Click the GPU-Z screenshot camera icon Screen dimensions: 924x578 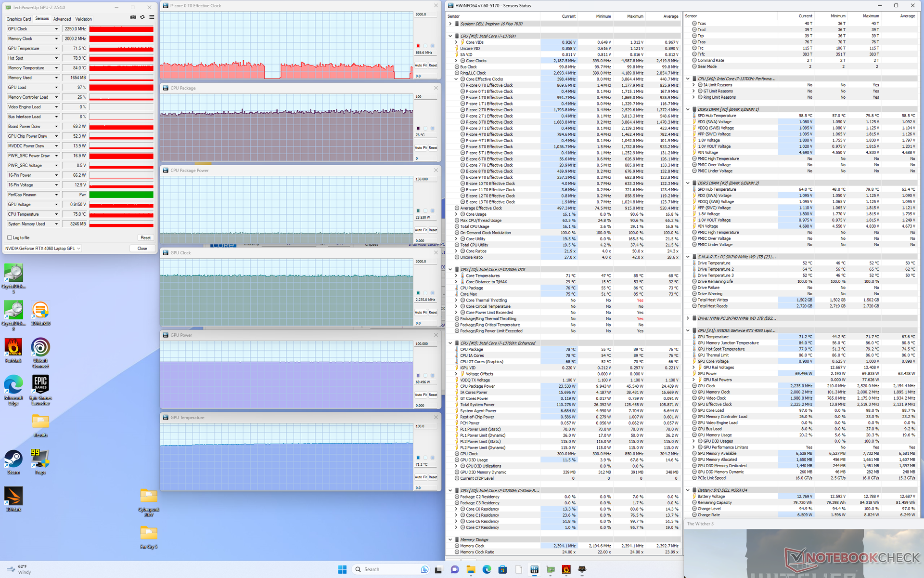coord(133,17)
